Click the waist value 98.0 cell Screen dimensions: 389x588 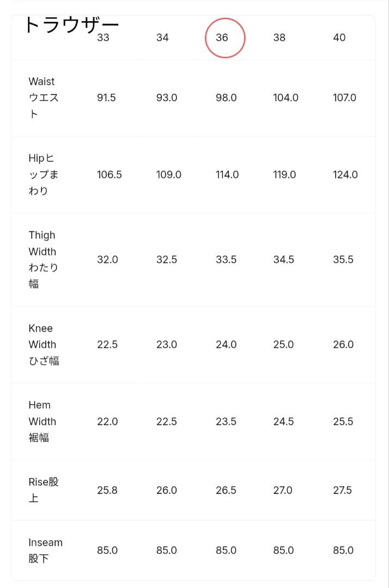(226, 98)
